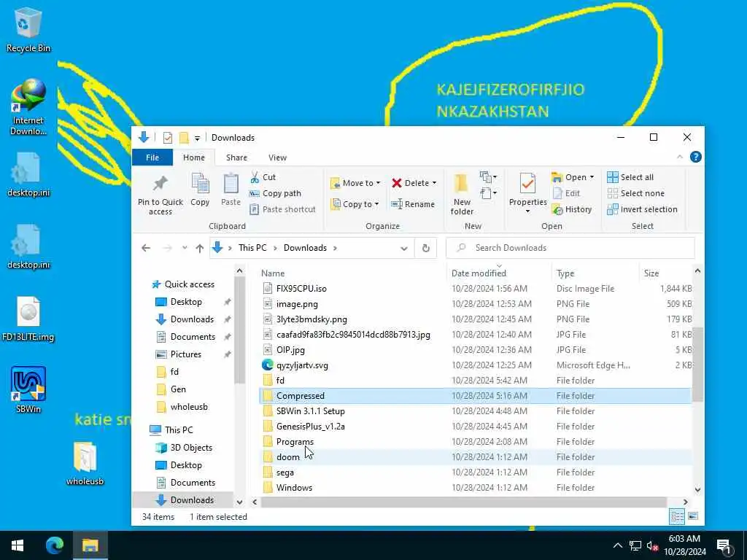Click Invert selection
Viewport: 747px width, 560px height.
[642, 209]
